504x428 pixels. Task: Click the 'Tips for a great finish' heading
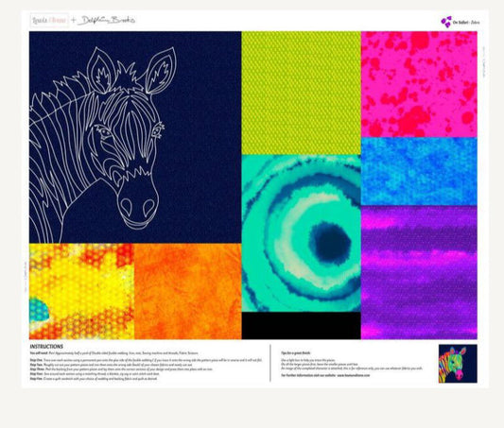click(296, 352)
